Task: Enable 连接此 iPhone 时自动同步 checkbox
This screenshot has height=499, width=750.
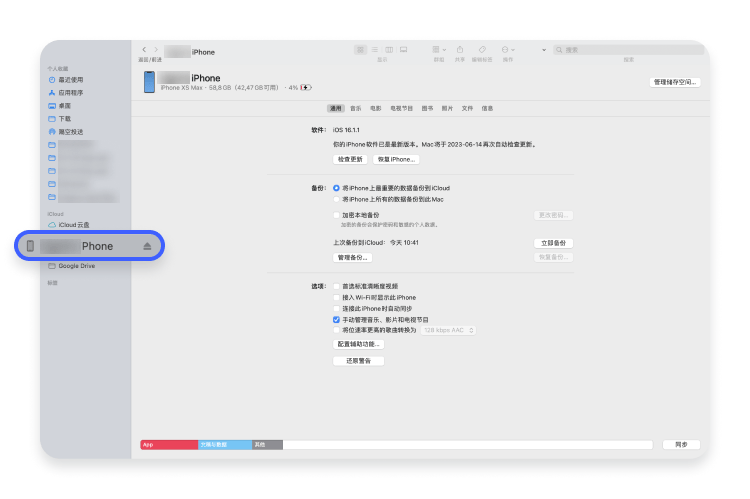Action: 336,309
